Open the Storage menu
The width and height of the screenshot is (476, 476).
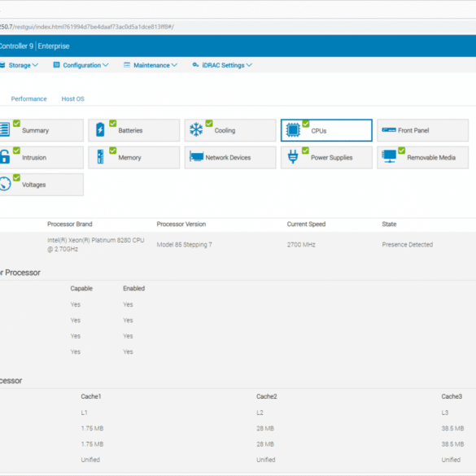(x=20, y=65)
